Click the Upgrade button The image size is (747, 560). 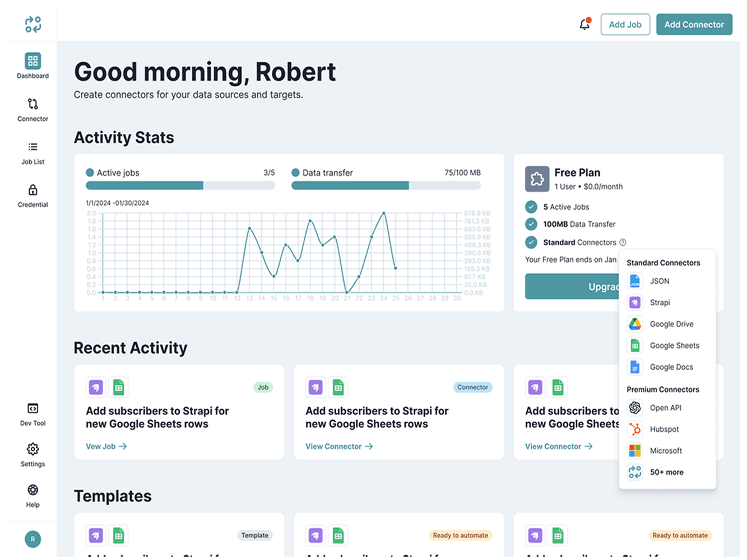pos(572,286)
